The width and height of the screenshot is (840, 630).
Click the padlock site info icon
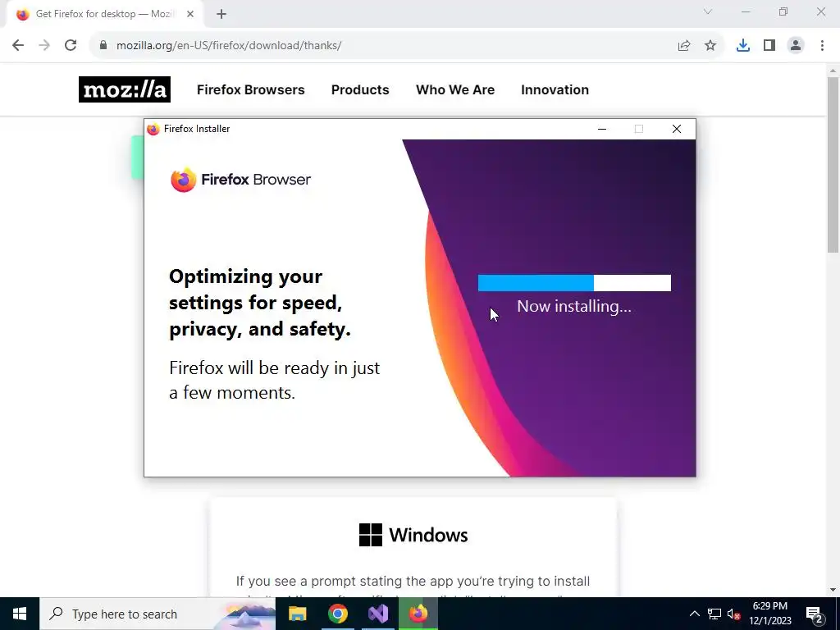pos(103,46)
